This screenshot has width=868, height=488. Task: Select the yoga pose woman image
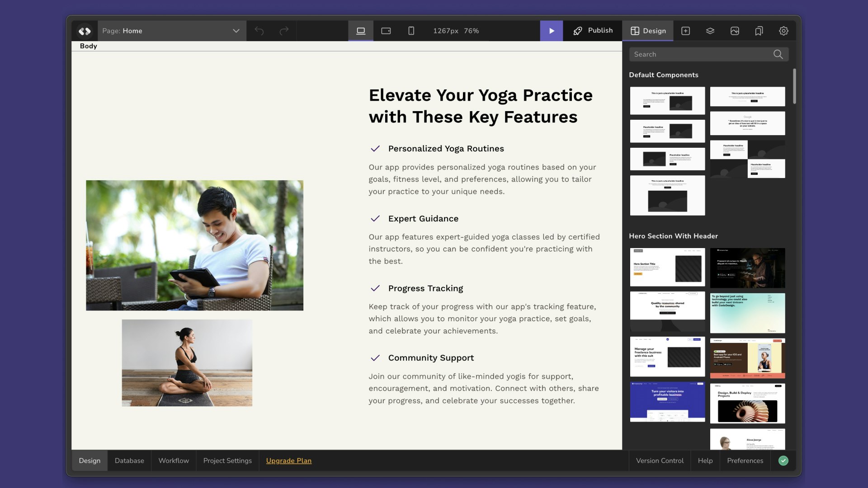[x=187, y=363]
